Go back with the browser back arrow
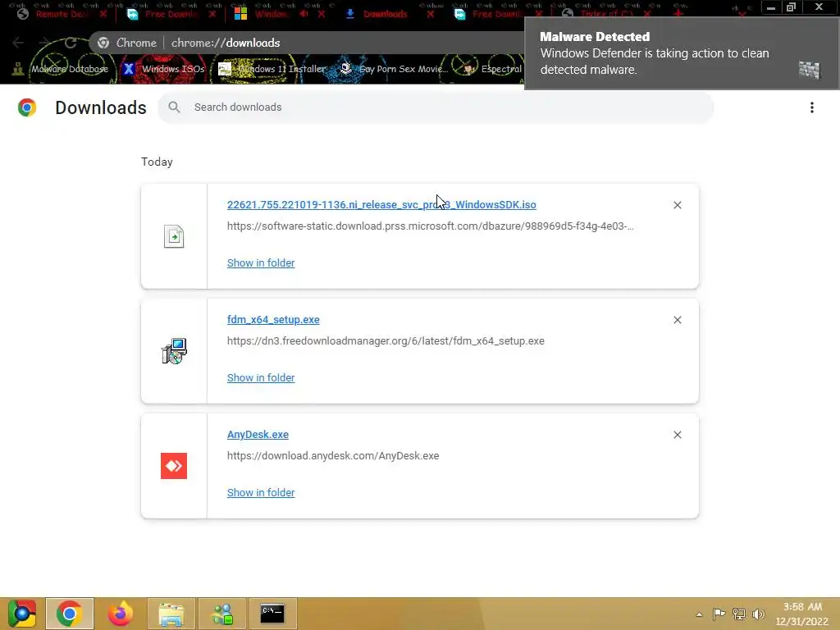Viewport: 840px width, 630px height. click(18, 43)
